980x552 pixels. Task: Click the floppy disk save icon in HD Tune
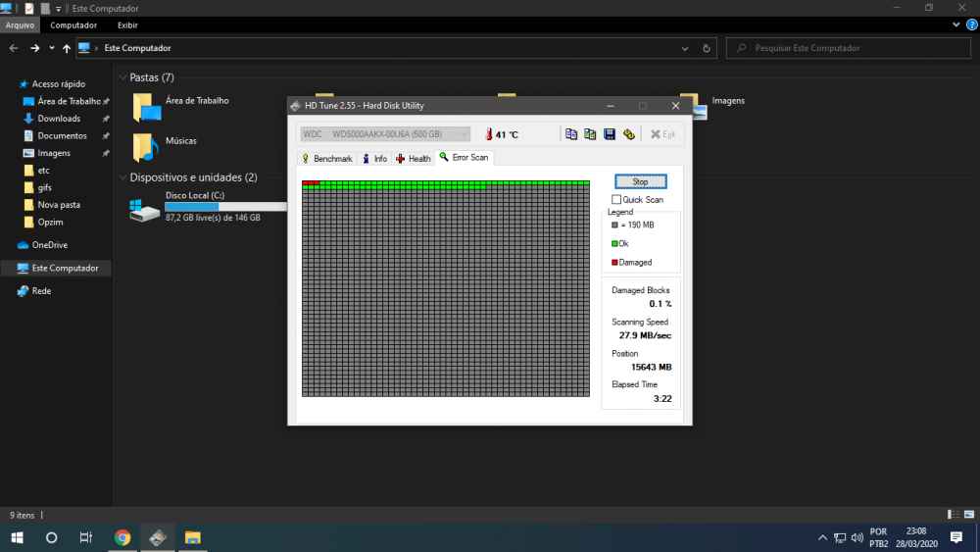point(609,134)
